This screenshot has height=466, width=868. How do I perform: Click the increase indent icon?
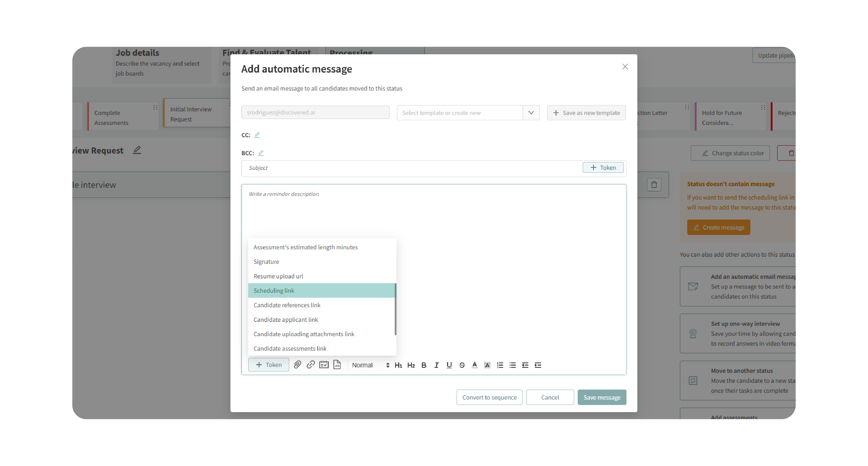pyautogui.click(x=538, y=365)
